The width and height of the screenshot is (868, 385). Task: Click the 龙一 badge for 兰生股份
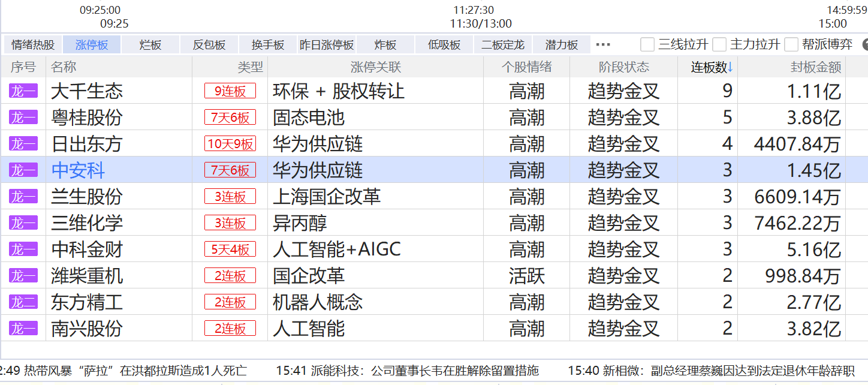point(23,197)
